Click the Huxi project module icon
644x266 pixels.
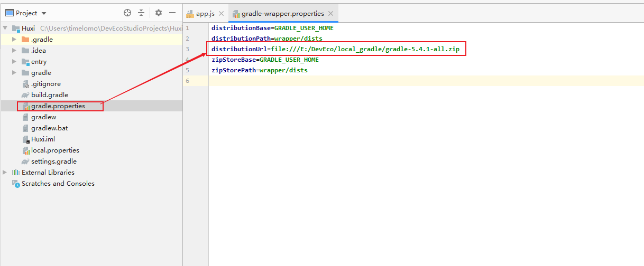pyautogui.click(x=16, y=28)
